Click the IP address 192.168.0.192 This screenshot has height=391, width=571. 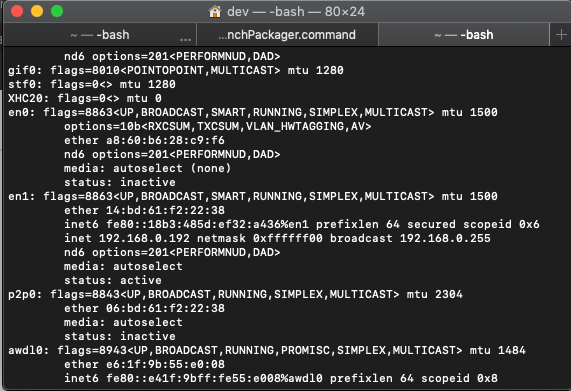tap(144, 238)
